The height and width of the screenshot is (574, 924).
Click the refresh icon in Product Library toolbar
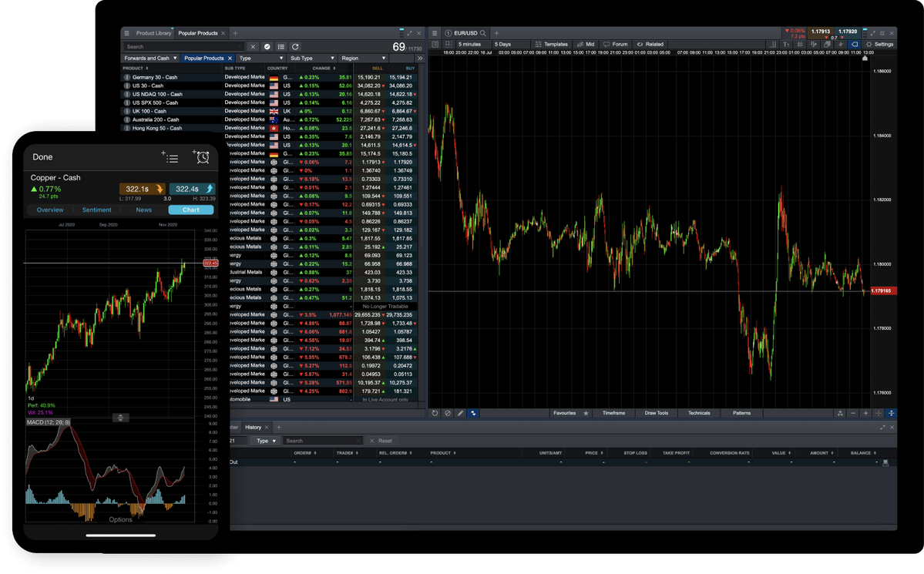click(x=295, y=47)
